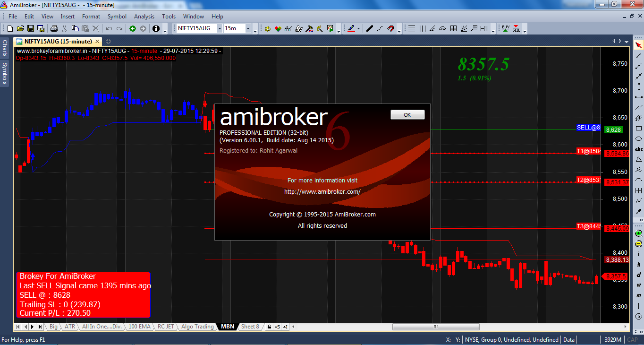Viewport: 644px width, 345px height.
Task: Click the Fibonacci arcs drawing tool
Action: (x=442, y=29)
